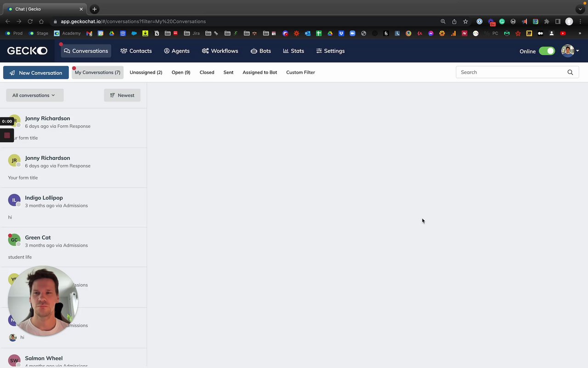Click the JR avatar of second Jonny Richardson
This screenshot has width=588, height=368.
tap(14, 161)
